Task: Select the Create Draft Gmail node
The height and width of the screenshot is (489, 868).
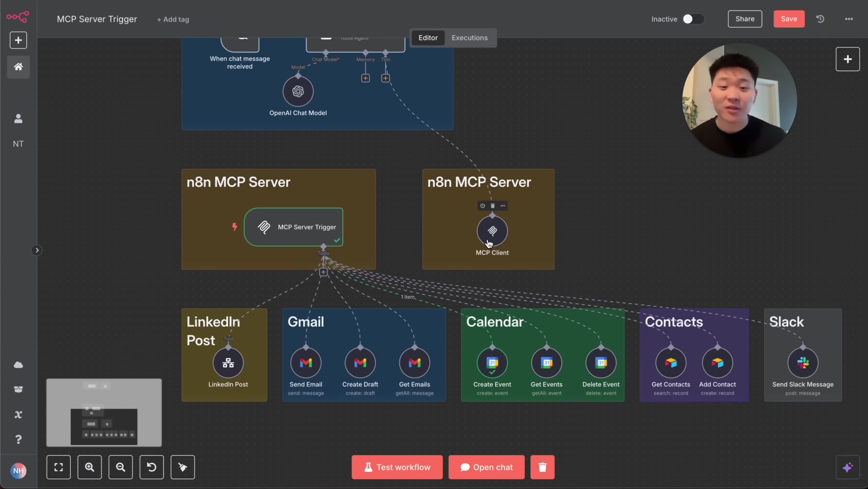Action: [x=360, y=363]
